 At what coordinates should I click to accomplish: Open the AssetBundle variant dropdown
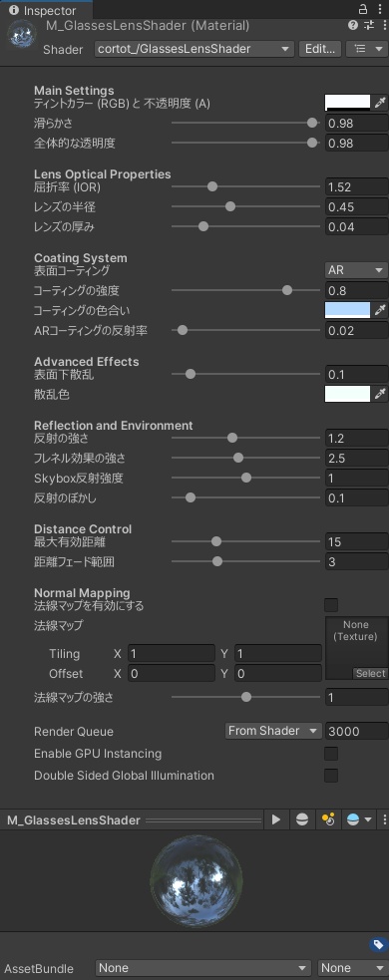353,968
